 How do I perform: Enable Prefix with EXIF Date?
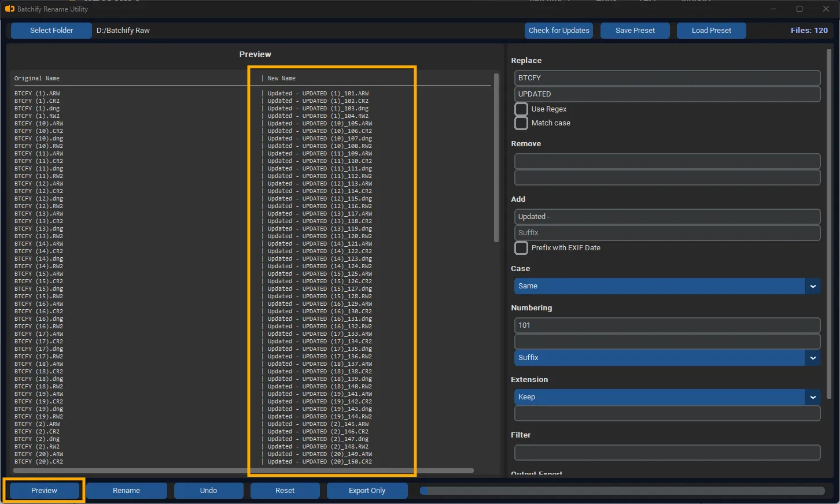pos(521,247)
